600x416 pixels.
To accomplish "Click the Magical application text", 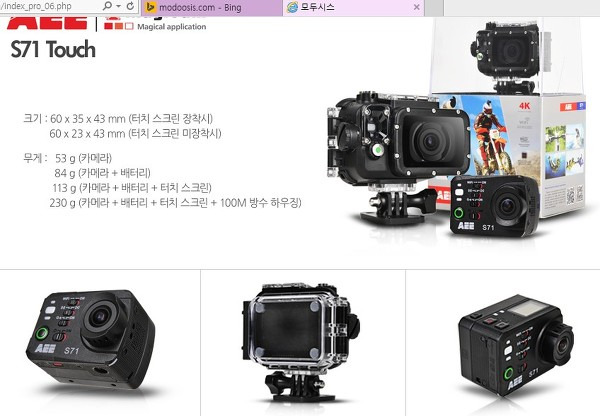I will point(172,27).
